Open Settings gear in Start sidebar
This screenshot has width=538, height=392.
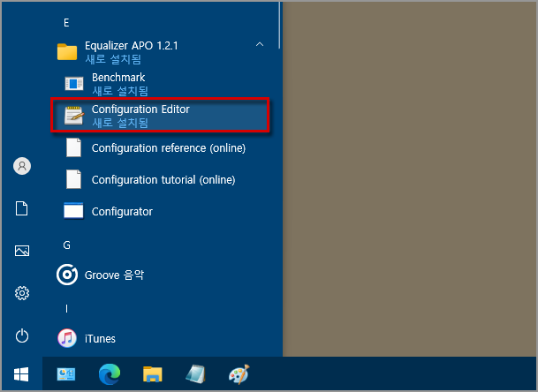(22, 293)
